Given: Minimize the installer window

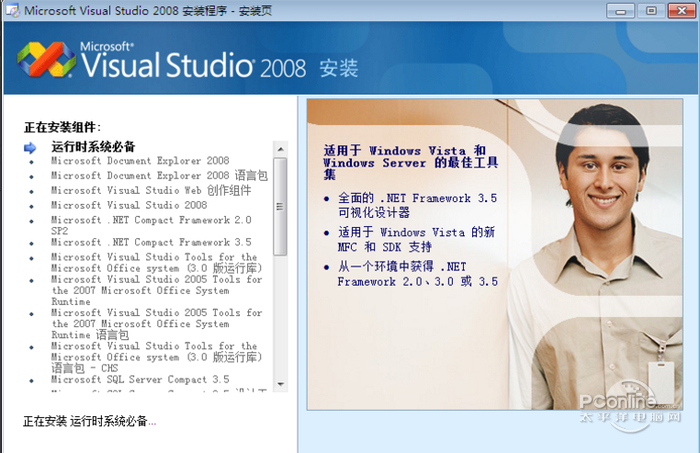Looking at the screenshot, I should [x=621, y=10].
